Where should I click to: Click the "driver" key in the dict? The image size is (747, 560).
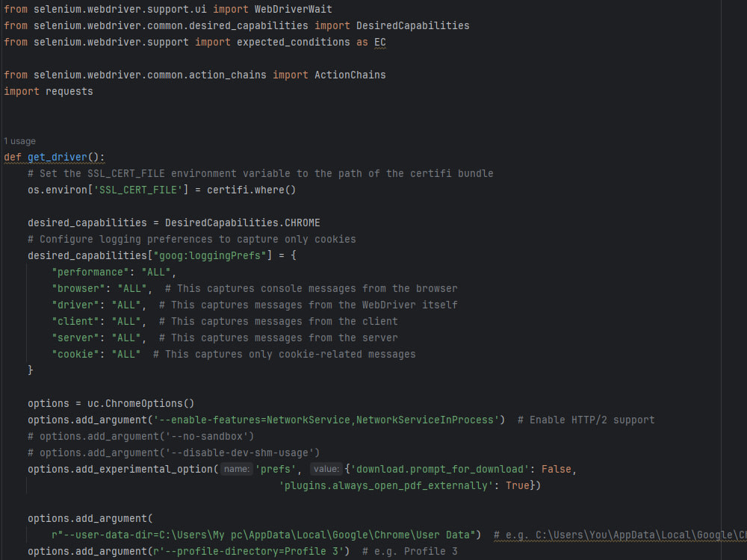point(75,305)
